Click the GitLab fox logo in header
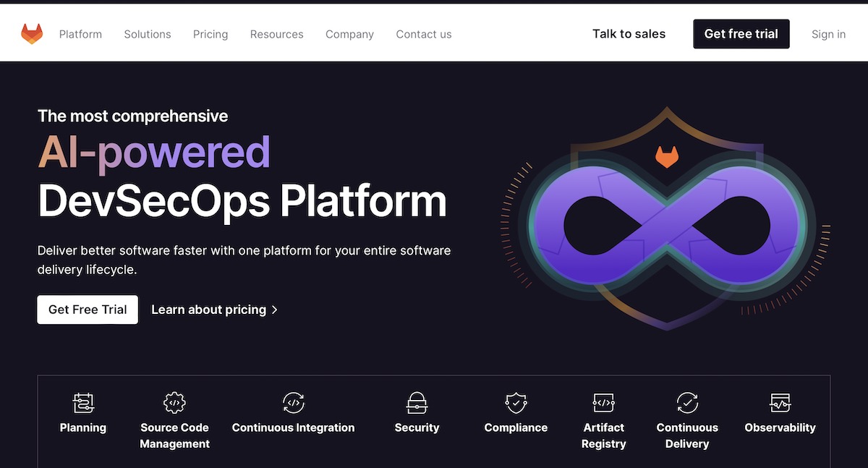 32,33
